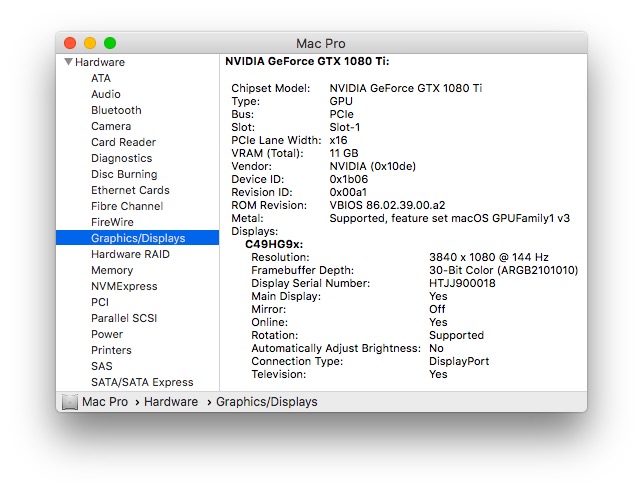The width and height of the screenshot is (643, 492).
Task: Select PCI in the hardware list
Action: coord(100,302)
